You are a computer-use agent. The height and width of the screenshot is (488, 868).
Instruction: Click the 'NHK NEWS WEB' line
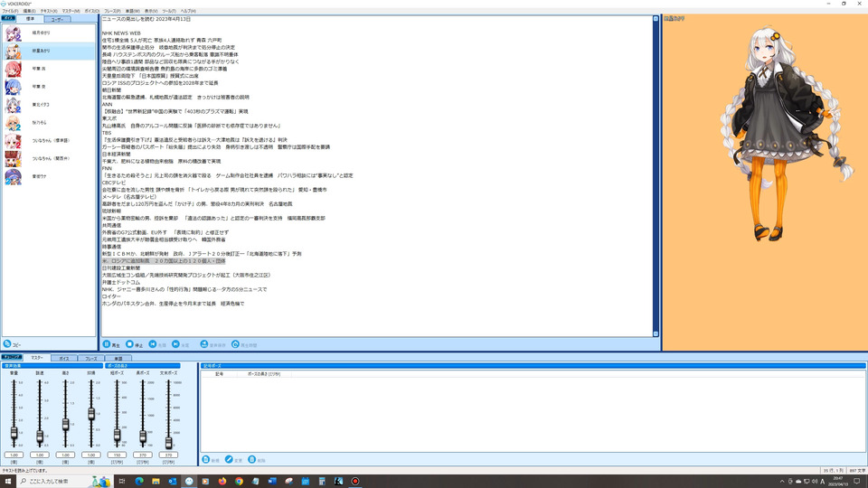[121, 33]
